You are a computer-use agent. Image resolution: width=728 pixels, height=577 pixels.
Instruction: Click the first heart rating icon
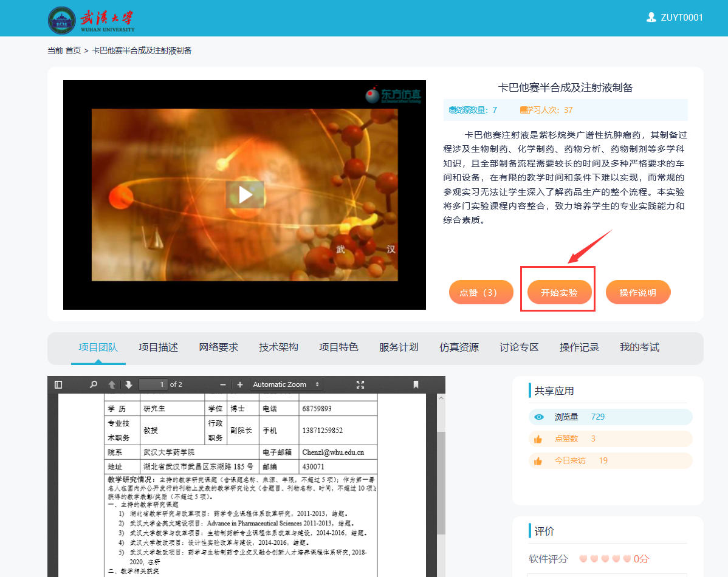(x=583, y=559)
